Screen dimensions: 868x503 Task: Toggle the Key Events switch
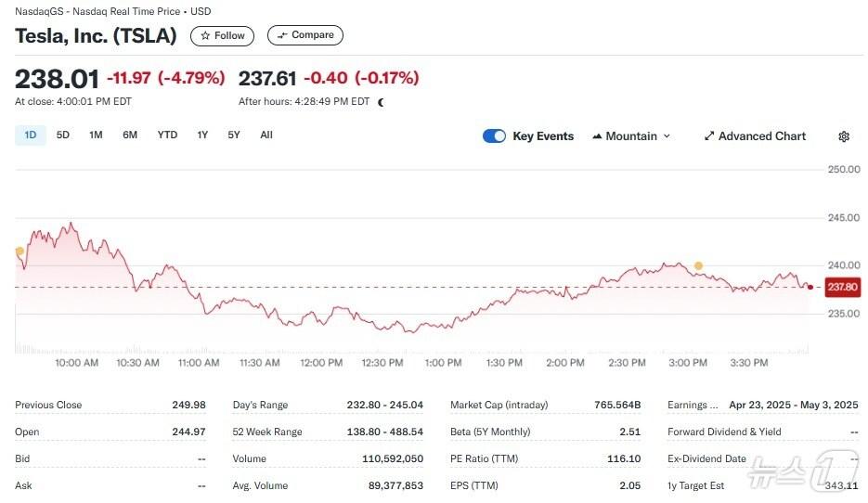point(494,136)
